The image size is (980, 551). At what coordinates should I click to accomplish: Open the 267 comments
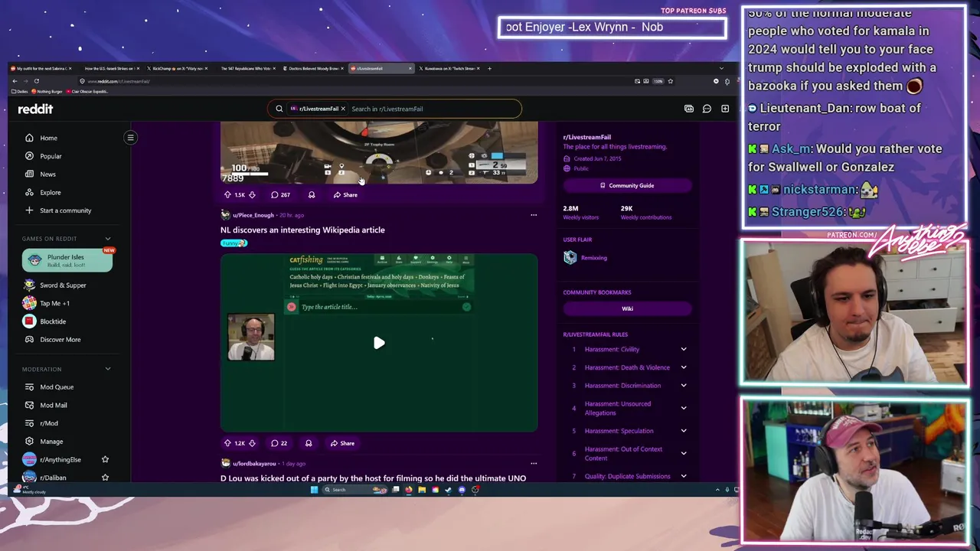point(280,195)
